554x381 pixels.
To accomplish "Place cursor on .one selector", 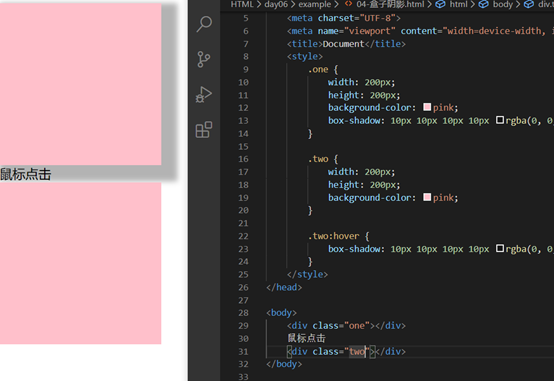I will 318,70.
